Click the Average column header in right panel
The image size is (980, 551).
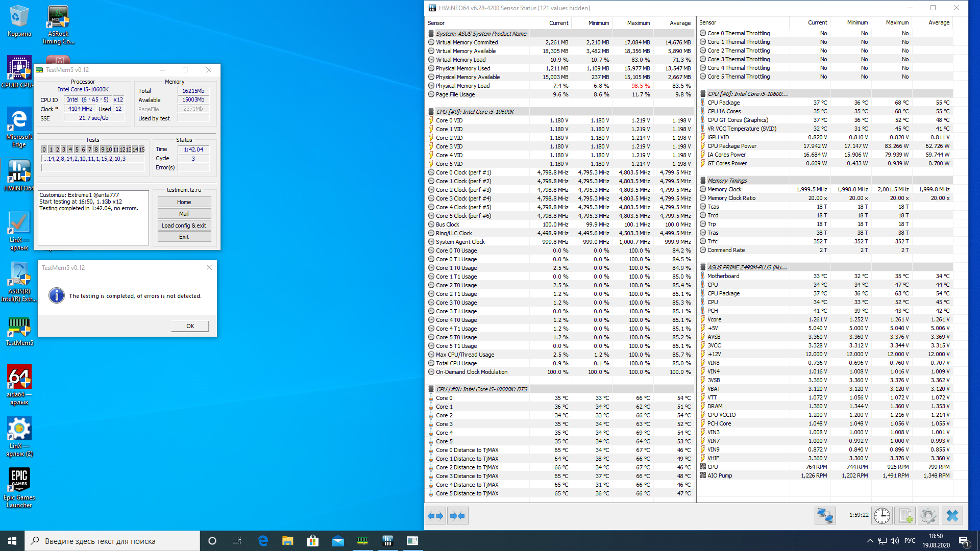939,22
